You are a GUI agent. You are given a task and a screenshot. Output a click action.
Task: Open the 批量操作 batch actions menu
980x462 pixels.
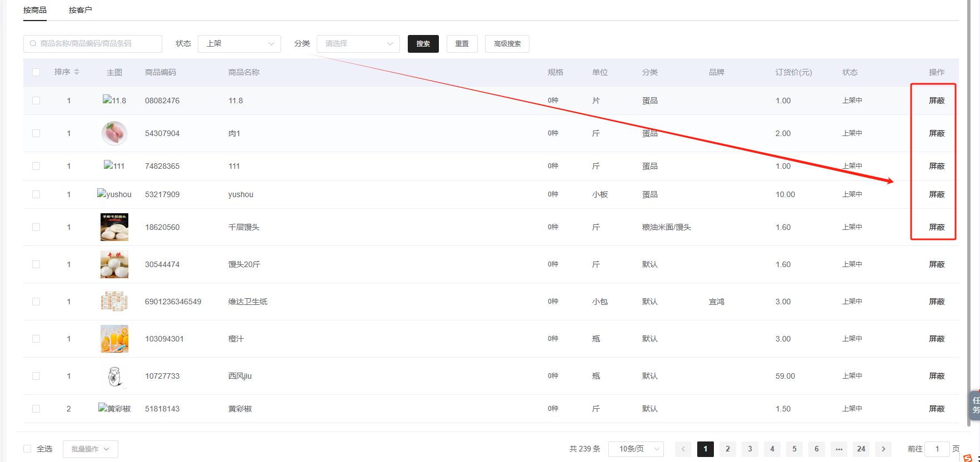[91, 449]
